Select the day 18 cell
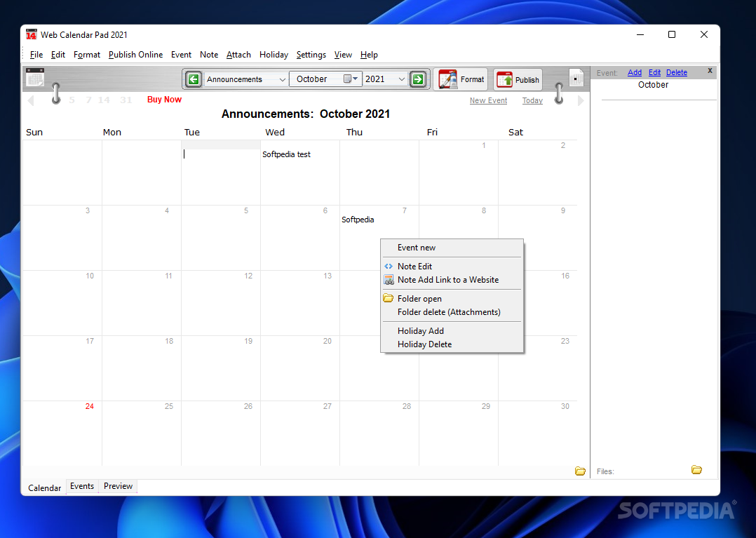 tap(141, 368)
